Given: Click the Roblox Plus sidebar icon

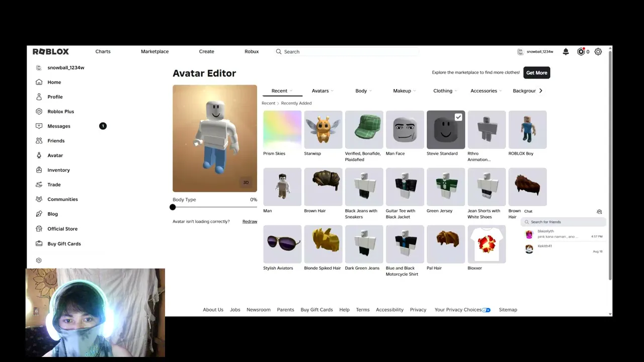Looking at the screenshot, I should 39,111.
